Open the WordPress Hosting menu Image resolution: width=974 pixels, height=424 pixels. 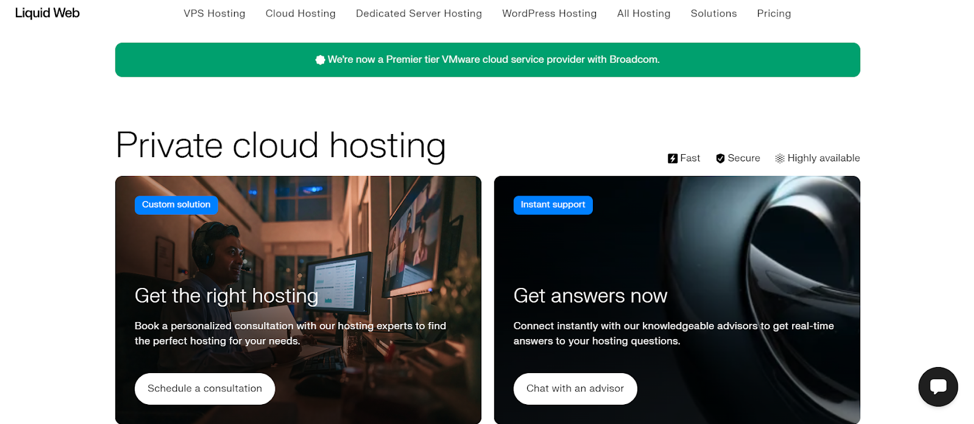pos(549,13)
